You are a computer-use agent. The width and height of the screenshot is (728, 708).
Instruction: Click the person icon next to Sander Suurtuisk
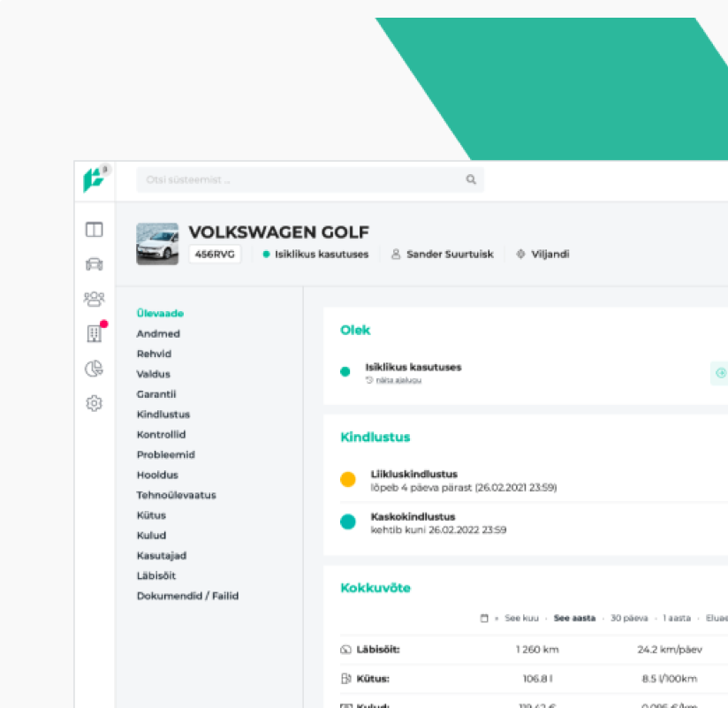(396, 254)
